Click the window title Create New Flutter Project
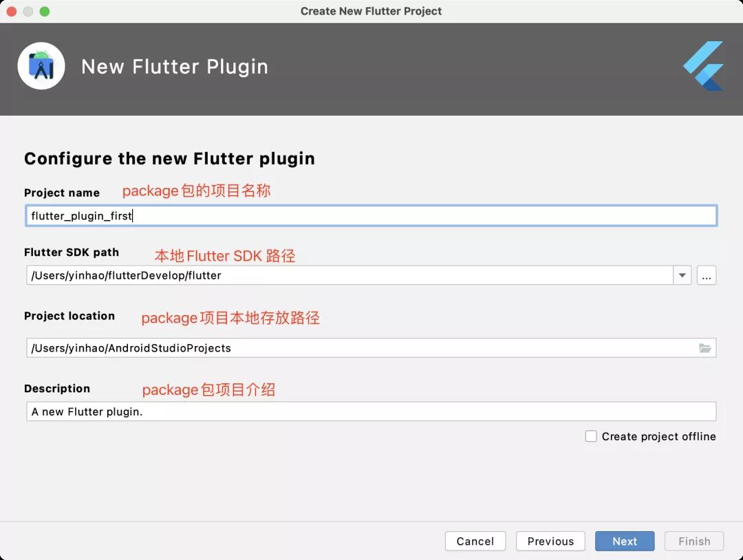743x560 pixels. 371,11
